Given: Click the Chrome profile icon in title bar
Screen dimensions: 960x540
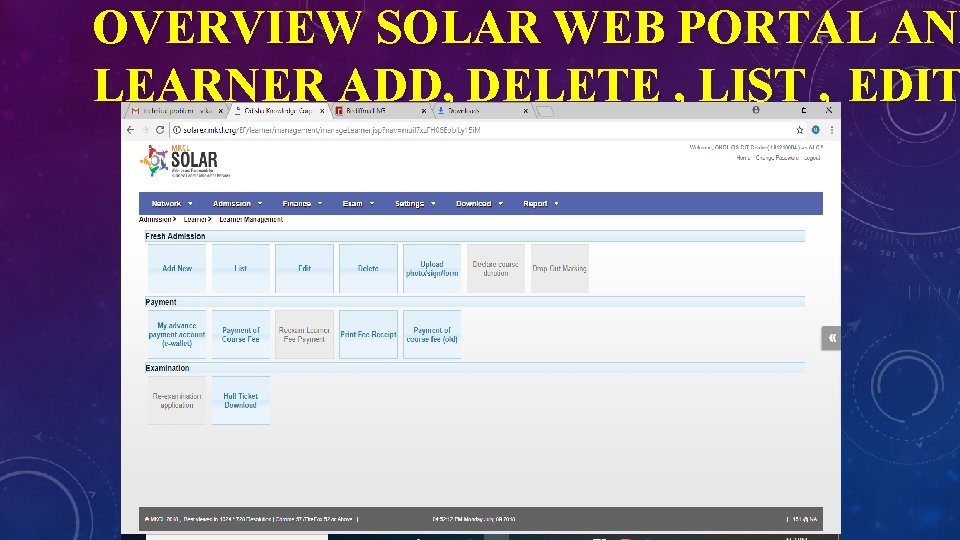Looking at the screenshot, I should [x=756, y=110].
